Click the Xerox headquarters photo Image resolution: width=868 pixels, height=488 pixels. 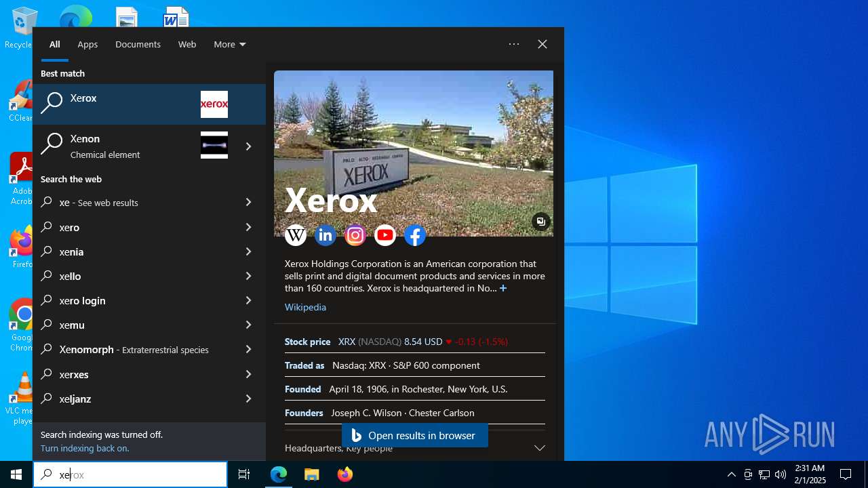[414, 153]
